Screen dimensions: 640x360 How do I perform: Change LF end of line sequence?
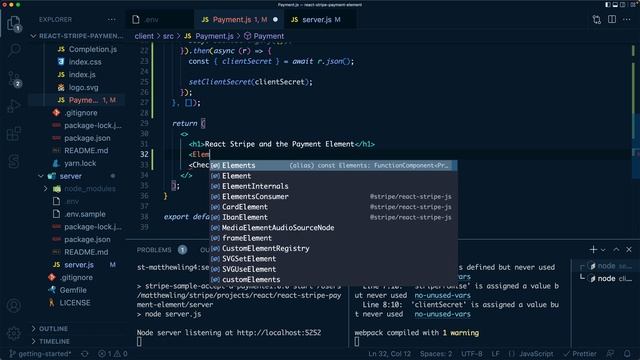(x=495, y=354)
